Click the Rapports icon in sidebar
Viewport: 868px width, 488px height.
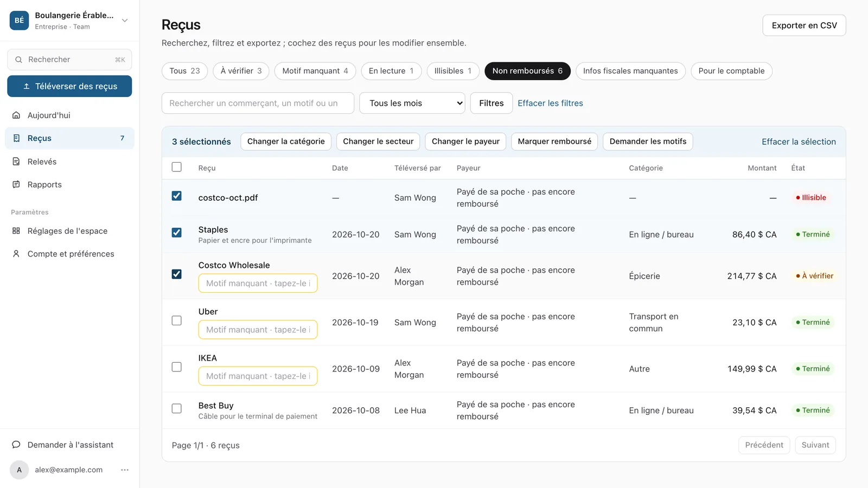point(16,184)
